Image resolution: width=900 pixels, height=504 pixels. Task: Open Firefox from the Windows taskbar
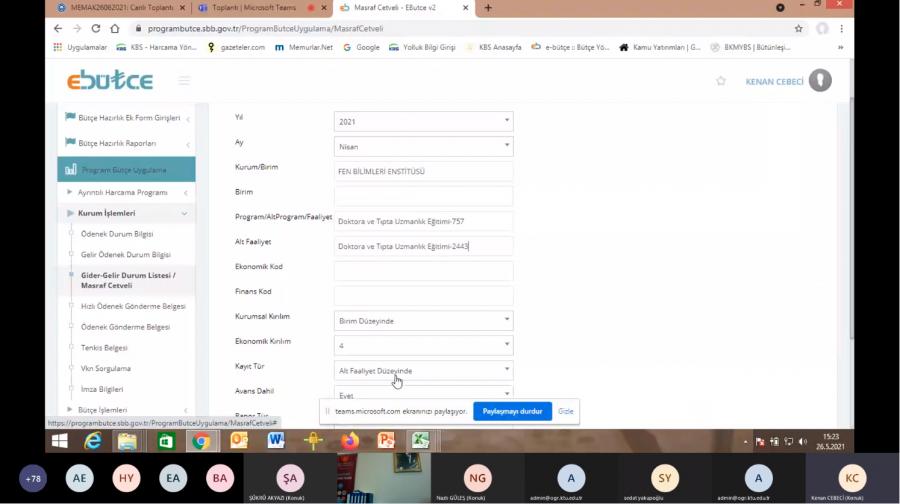click(349, 441)
